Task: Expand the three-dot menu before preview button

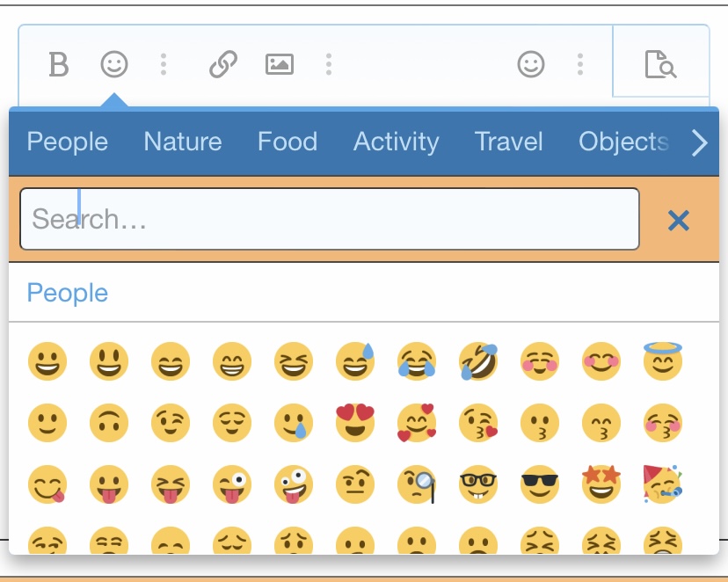Action: 580,64
